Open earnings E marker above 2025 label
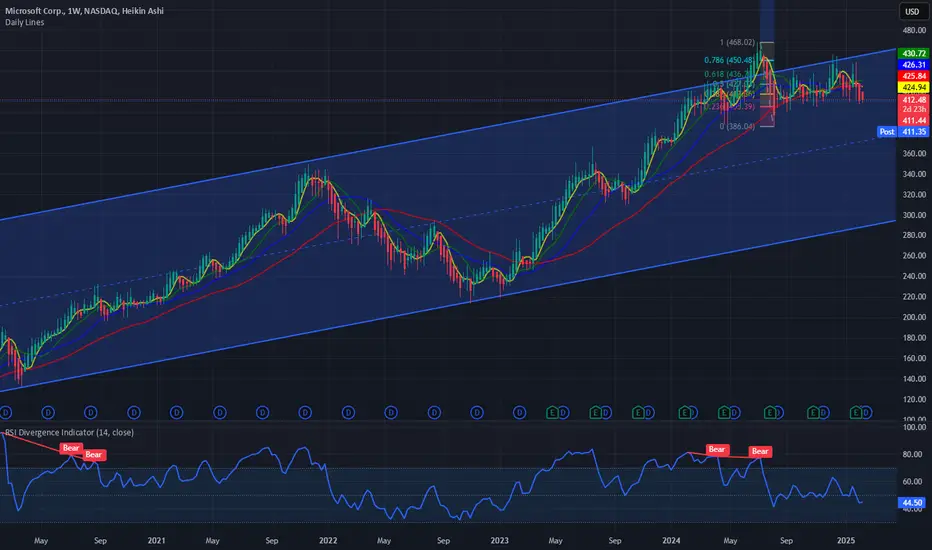Viewport: 932px width, 550px height. point(856,412)
